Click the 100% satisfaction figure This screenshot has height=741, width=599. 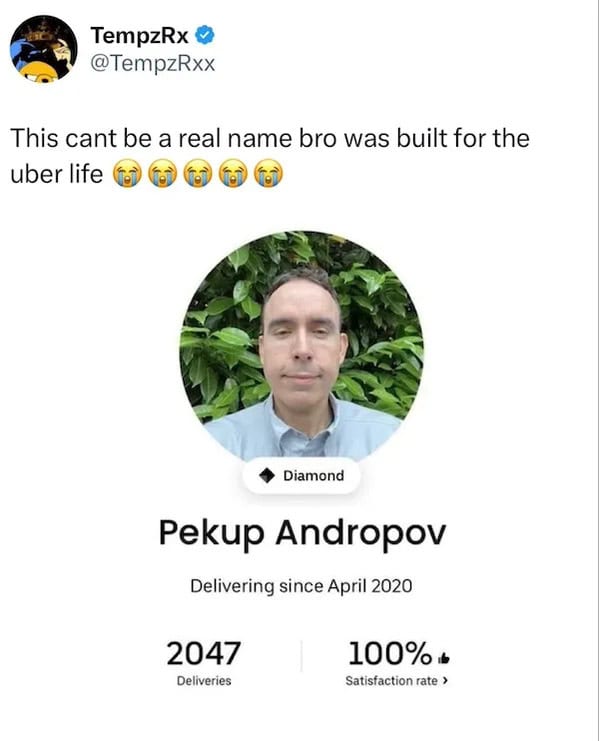[389, 653]
